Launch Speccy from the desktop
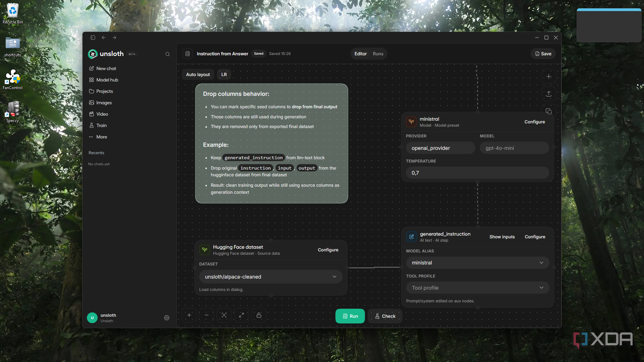Image resolution: width=644 pixels, height=362 pixels. point(13,112)
